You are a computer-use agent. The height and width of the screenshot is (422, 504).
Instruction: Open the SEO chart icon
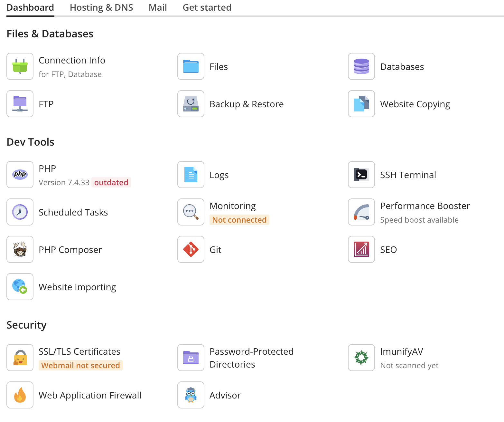click(x=361, y=249)
